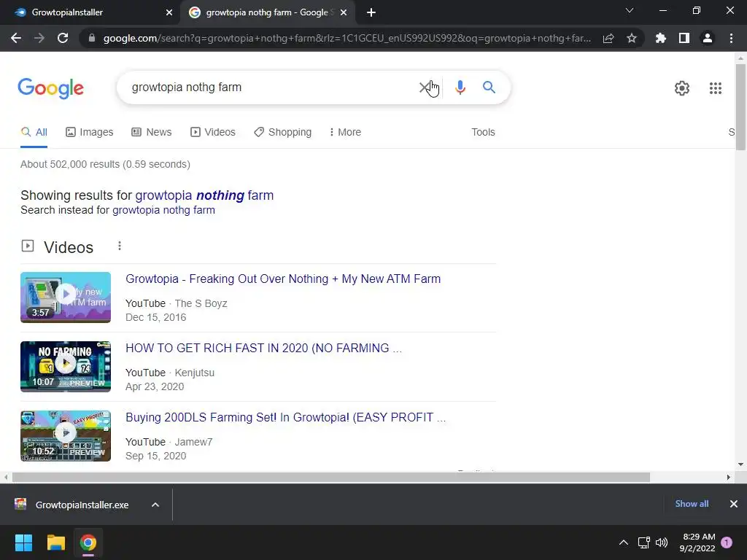
Task: Clear the search box text
Action: [x=424, y=87]
